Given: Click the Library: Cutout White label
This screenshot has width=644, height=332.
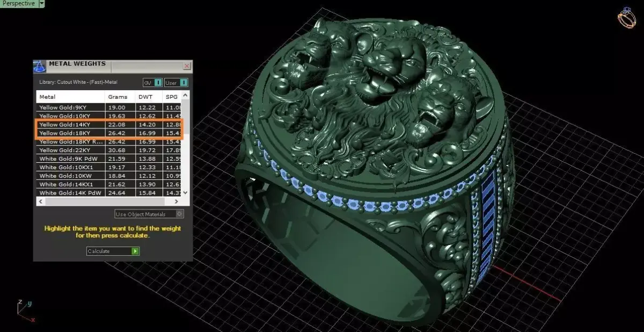Looking at the screenshot, I should coord(78,82).
